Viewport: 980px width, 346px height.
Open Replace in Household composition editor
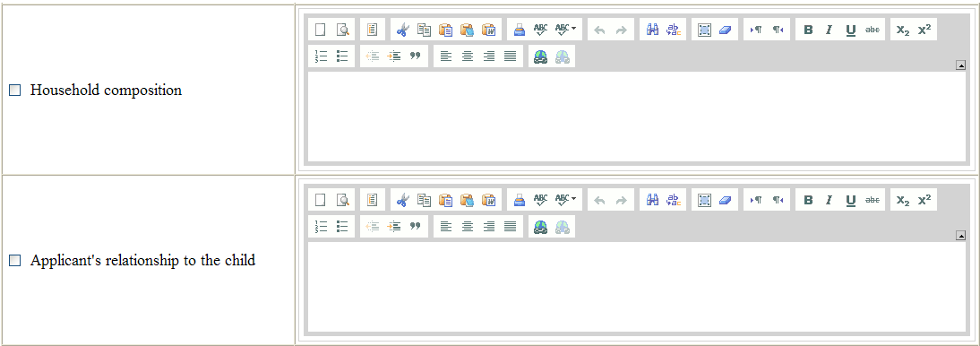(x=674, y=30)
